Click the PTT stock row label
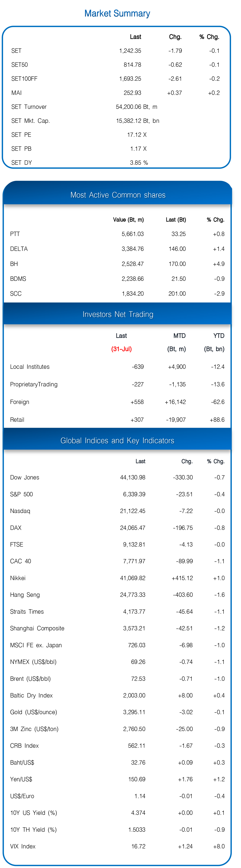 pos(15,234)
